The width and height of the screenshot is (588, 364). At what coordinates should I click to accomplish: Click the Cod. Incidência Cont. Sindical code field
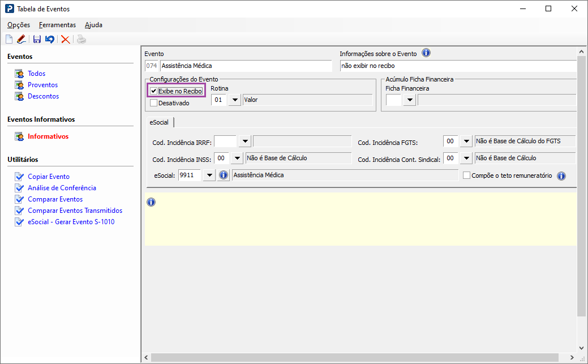(x=450, y=159)
